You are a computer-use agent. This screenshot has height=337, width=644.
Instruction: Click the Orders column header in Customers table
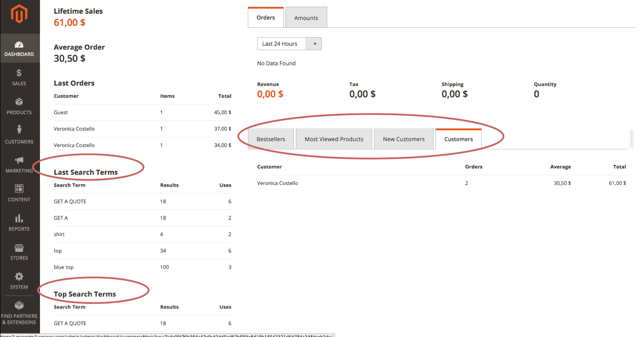coord(474,167)
